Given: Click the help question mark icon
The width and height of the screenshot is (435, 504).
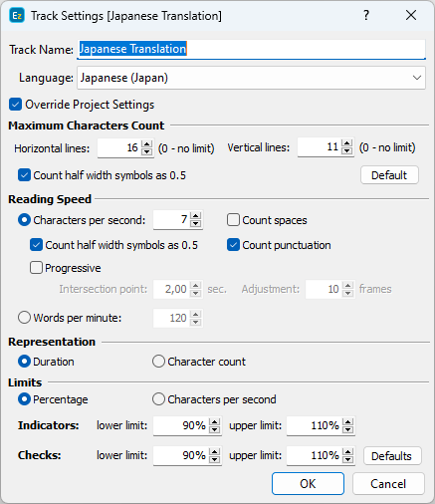Looking at the screenshot, I should pos(366,15).
